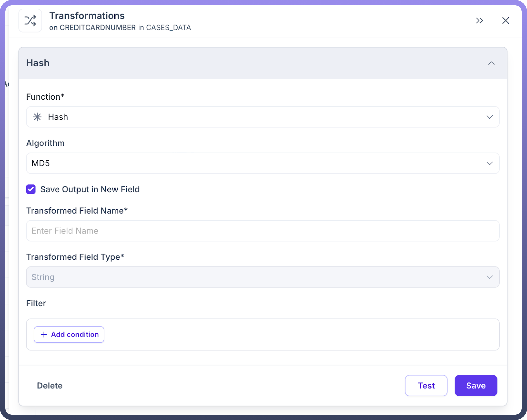Open the Algorithm MD5 dropdown
527x420 pixels.
[x=263, y=163]
